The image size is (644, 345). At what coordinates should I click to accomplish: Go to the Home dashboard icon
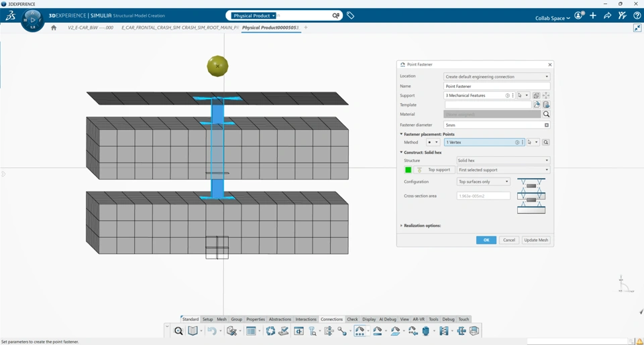point(54,27)
